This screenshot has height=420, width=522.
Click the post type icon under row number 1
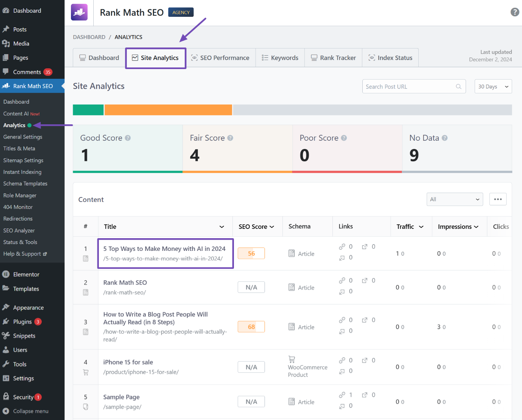click(86, 258)
